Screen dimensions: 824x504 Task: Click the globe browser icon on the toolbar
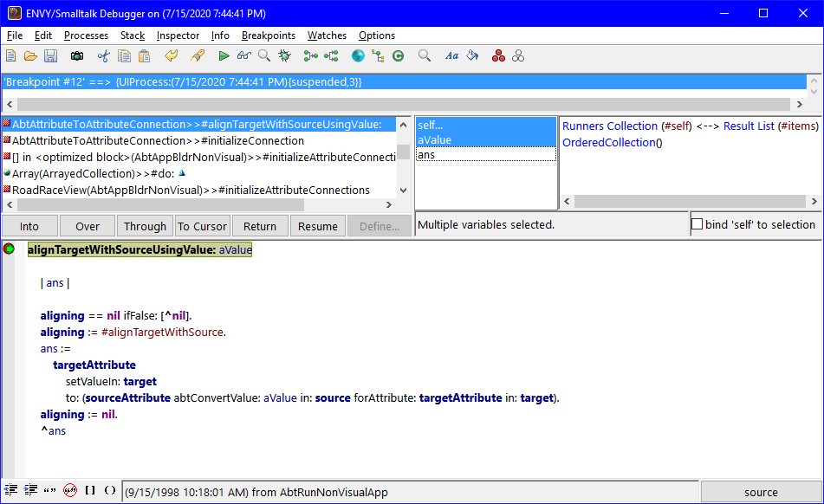(358, 55)
